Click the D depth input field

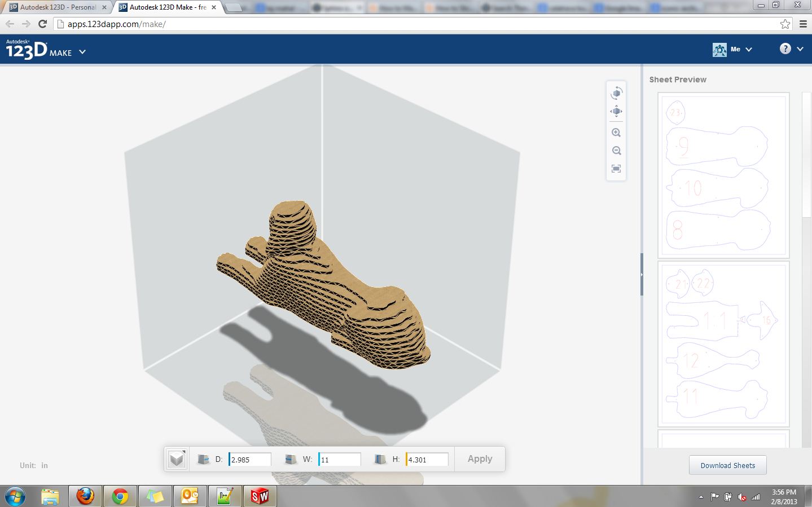pos(250,460)
